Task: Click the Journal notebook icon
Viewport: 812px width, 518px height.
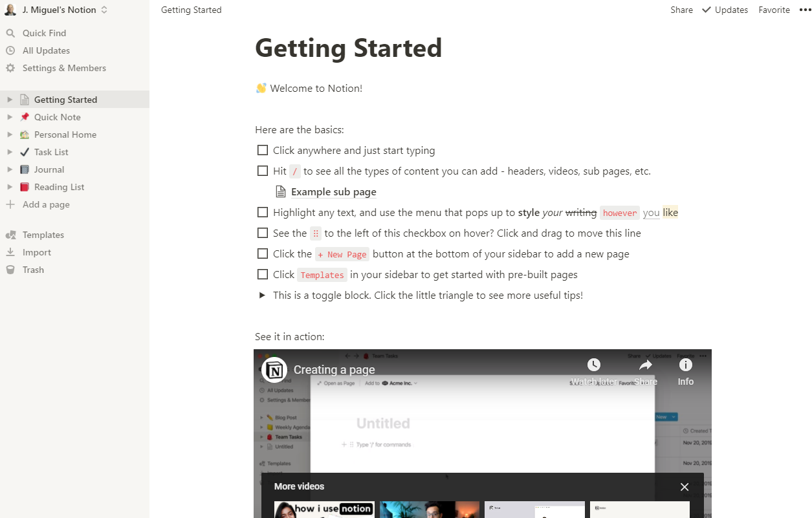Action: [25, 169]
